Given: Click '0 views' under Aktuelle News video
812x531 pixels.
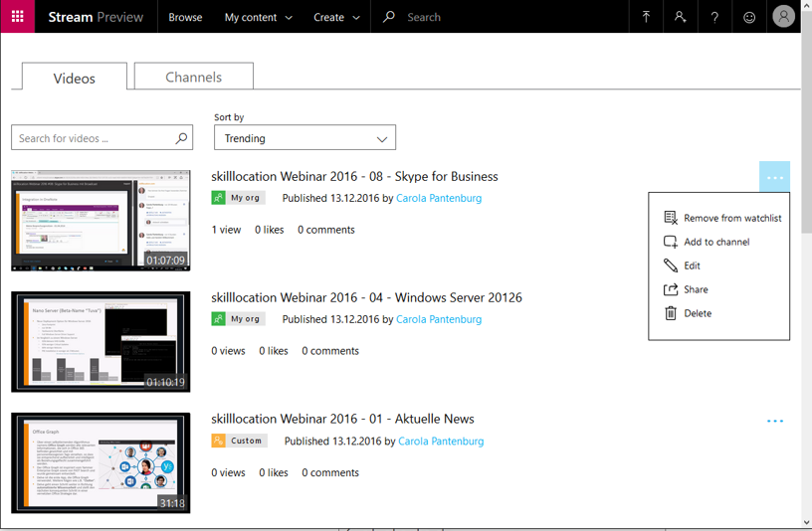Looking at the screenshot, I should pos(229,472).
